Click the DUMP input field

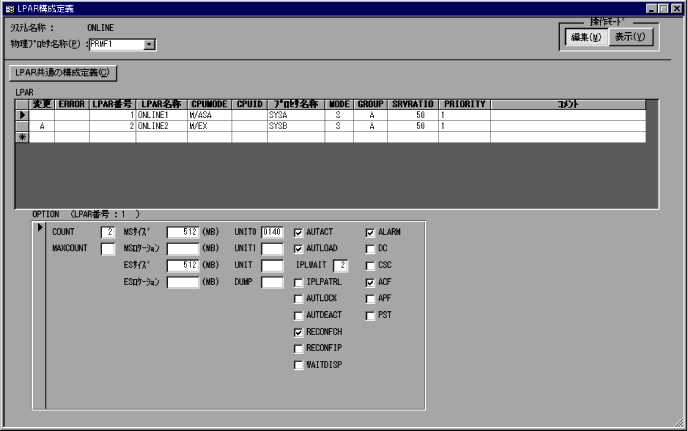coord(272,282)
